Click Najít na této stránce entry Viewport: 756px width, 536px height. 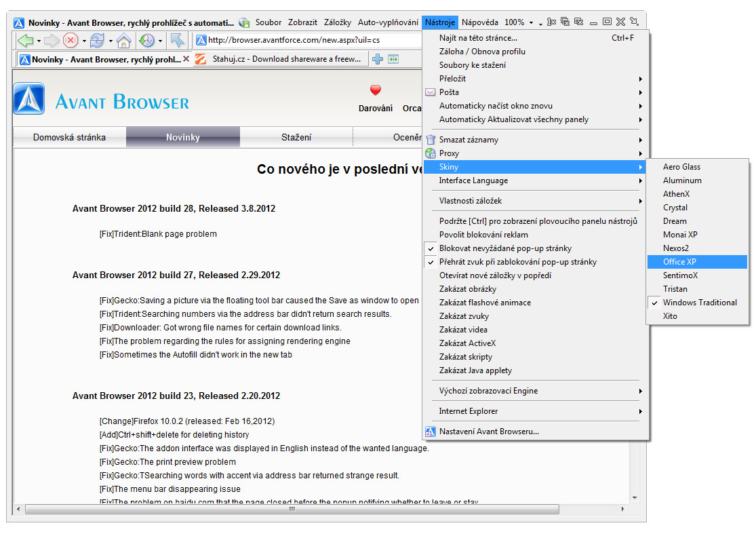(536, 38)
